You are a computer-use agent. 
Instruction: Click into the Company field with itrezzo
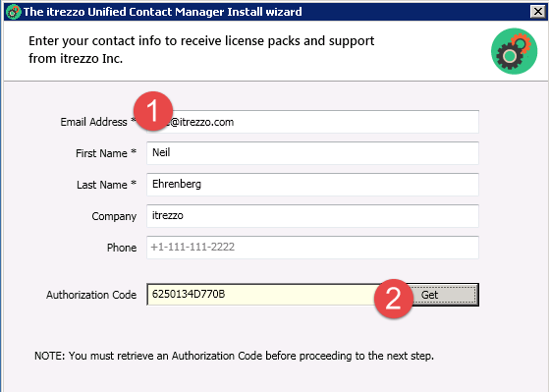[x=312, y=216]
